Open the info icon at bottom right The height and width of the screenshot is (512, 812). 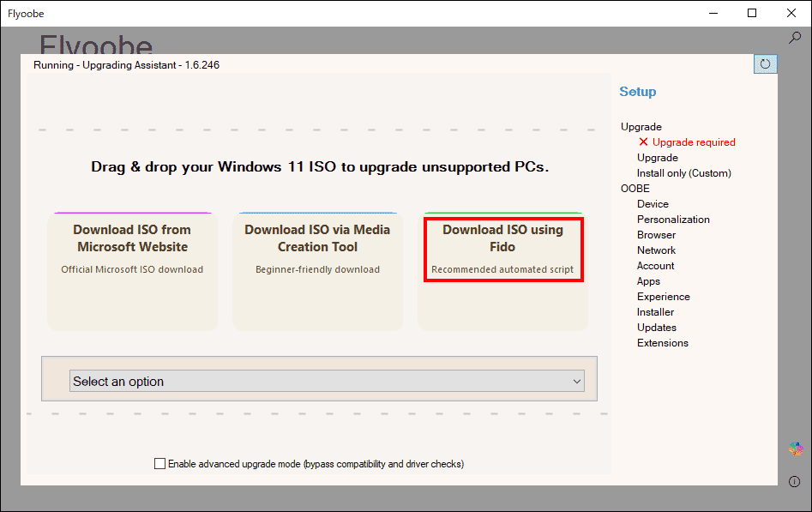click(x=794, y=481)
